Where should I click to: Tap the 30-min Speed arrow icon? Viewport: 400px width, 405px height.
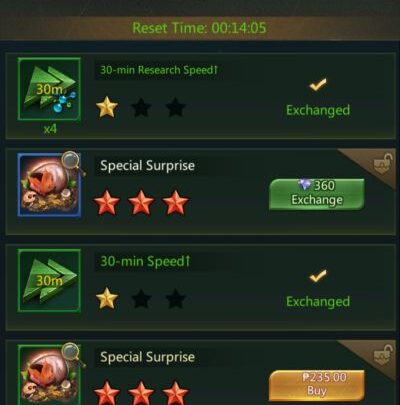[x=49, y=280]
